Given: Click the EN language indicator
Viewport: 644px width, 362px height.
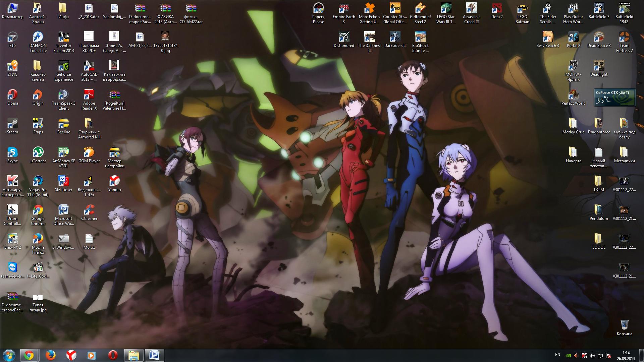Looking at the screenshot, I should [x=557, y=355].
